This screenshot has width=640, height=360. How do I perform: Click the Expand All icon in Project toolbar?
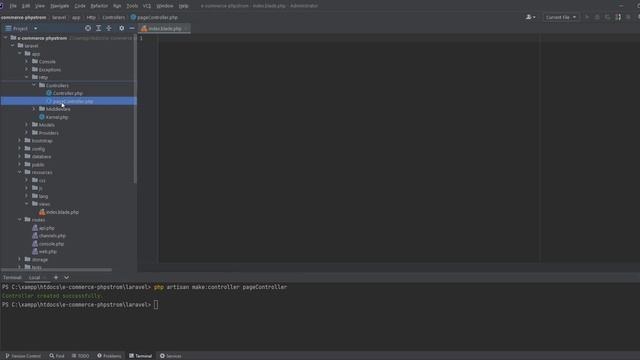click(98, 28)
